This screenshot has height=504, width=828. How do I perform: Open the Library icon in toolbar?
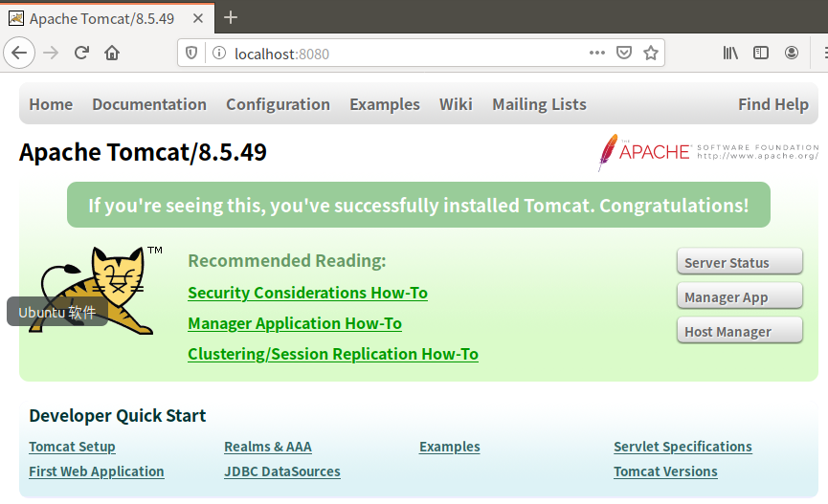(x=730, y=53)
